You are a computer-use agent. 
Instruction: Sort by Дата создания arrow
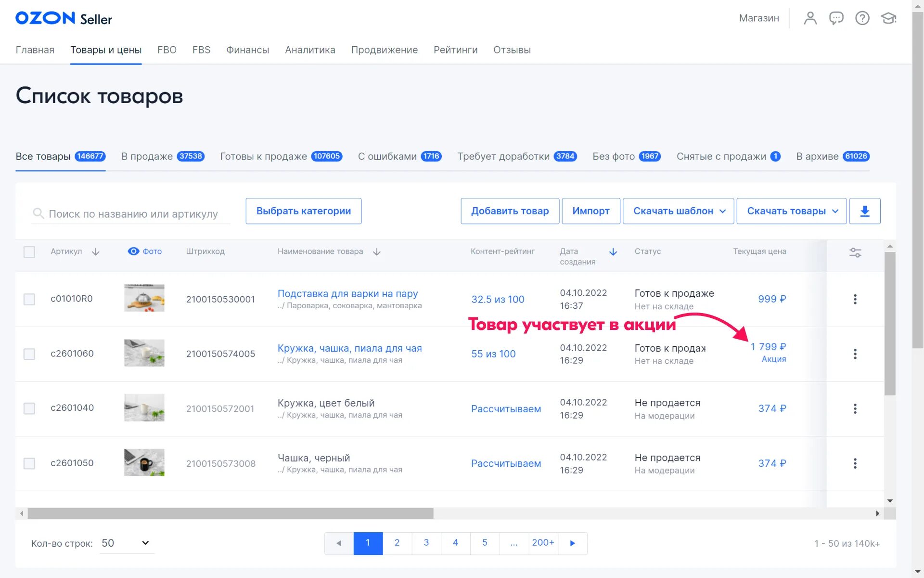pos(613,252)
